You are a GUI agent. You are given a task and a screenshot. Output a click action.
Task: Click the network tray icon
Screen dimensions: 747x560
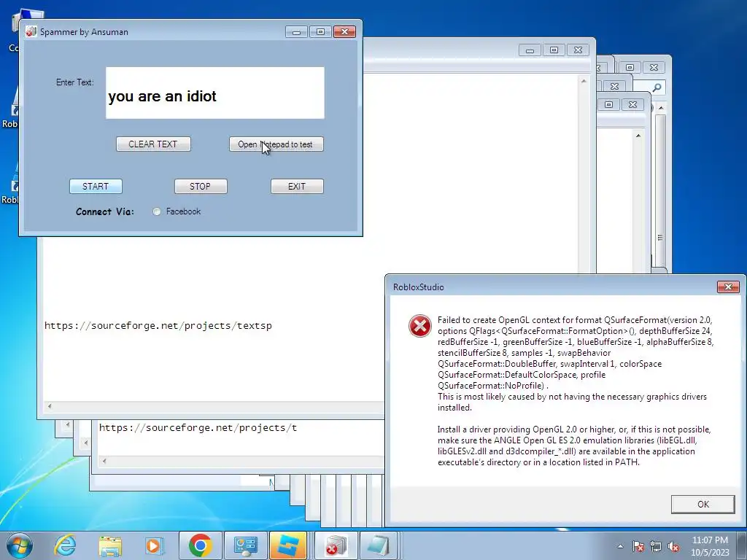(x=656, y=546)
